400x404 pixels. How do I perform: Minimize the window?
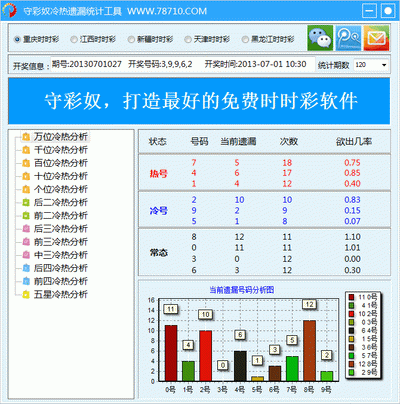coord(369,11)
